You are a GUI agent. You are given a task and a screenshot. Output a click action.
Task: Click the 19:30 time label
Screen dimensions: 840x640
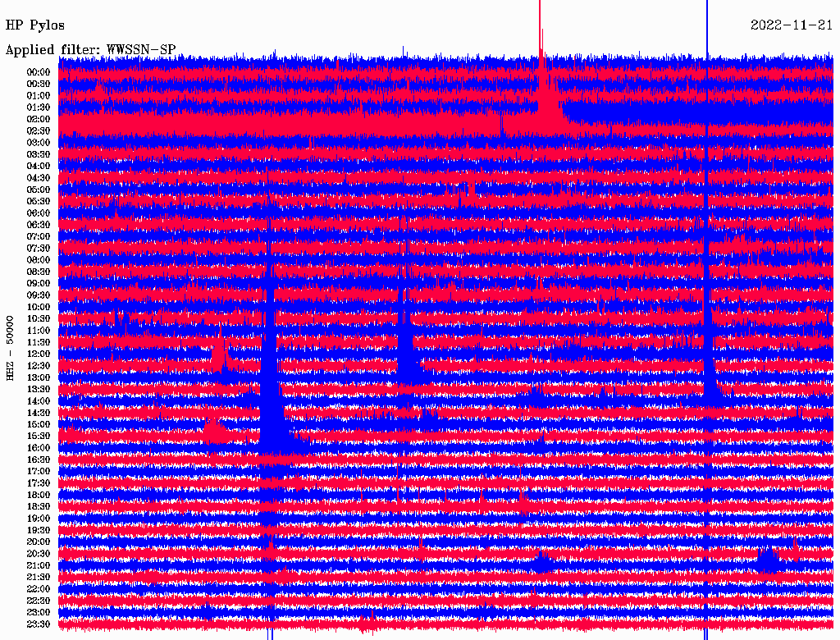coord(39,530)
